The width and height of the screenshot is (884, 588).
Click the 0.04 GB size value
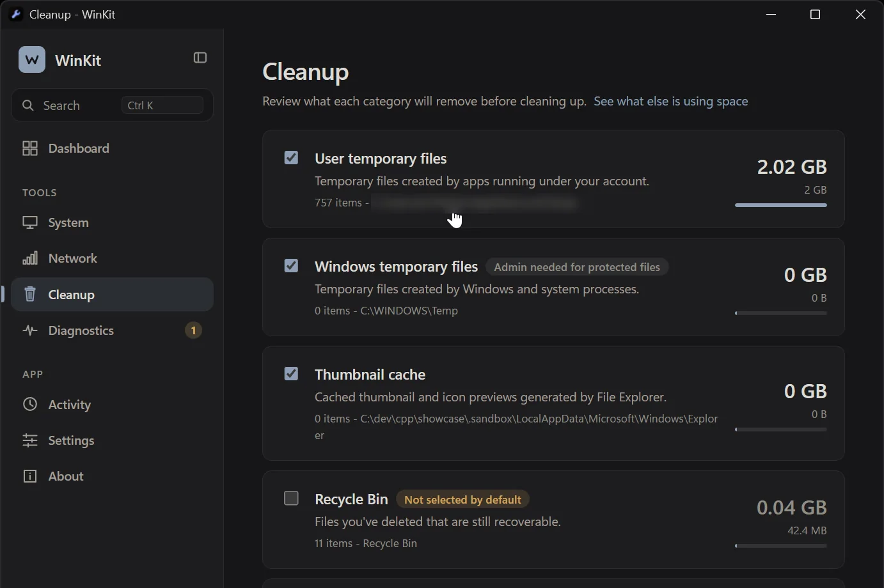pos(792,507)
